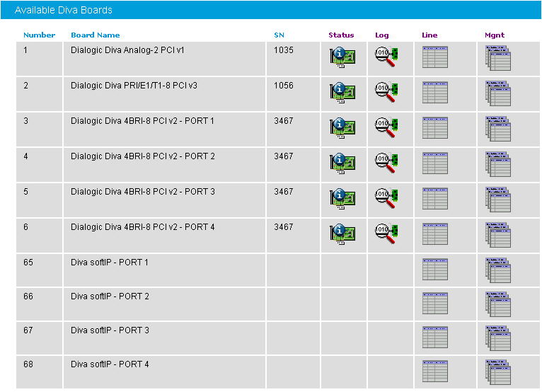Click the Status column header

pos(341,35)
